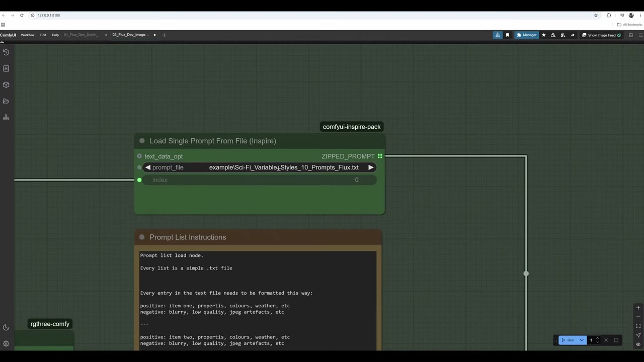Screen dimensions: 644x362
Task: Zoom in canvas with plus icon
Action: click(638, 308)
